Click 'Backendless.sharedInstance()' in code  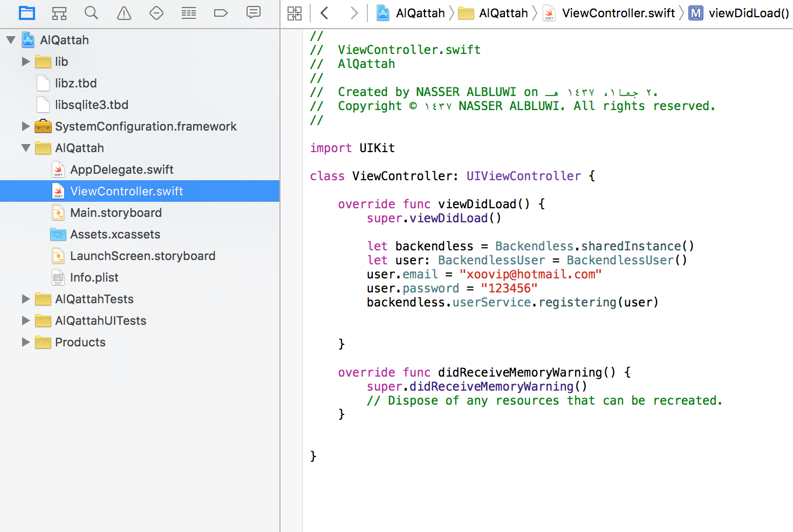594,246
